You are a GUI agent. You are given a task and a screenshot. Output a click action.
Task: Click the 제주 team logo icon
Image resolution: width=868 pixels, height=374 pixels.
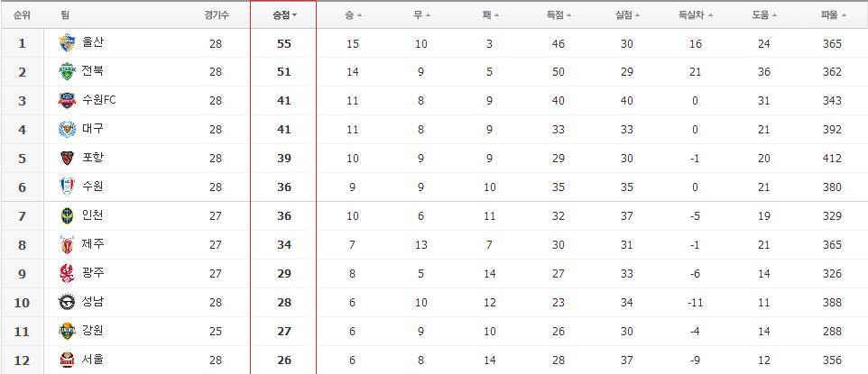[67, 244]
